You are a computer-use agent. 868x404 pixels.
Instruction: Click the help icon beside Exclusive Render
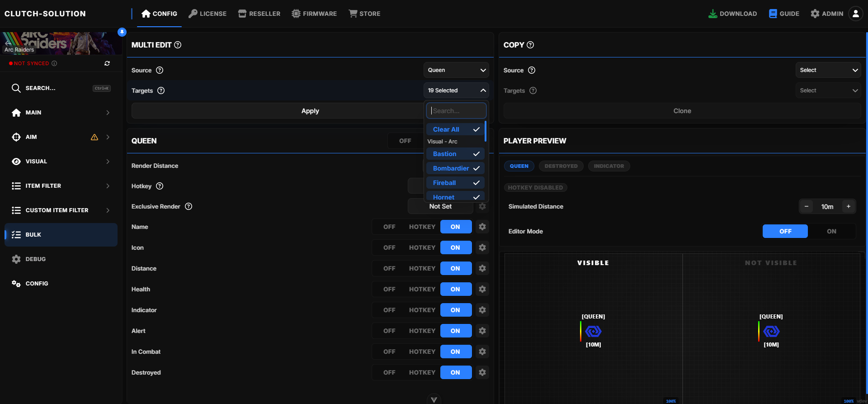coord(189,206)
